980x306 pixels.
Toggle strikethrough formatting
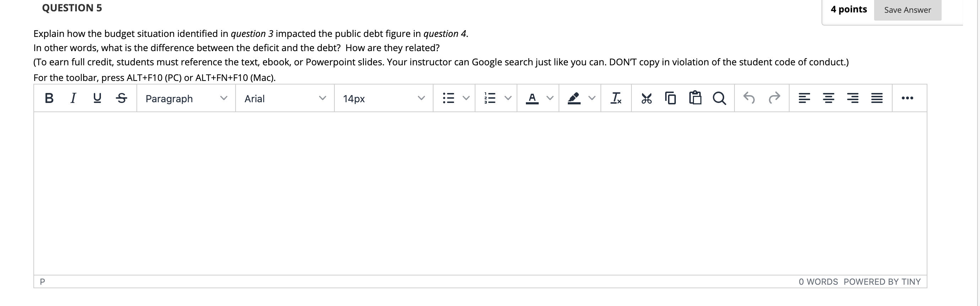122,98
